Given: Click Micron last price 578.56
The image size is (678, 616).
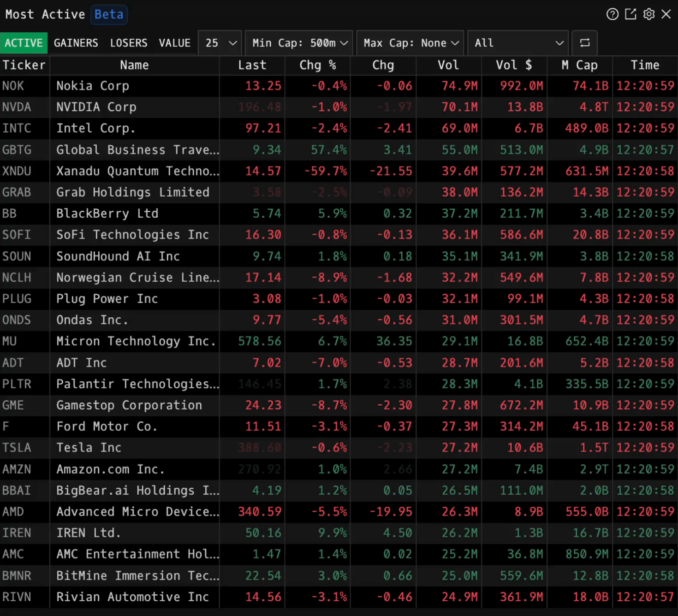Looking at the screenshot, I should pyautogui.click(x=260, y=341).
